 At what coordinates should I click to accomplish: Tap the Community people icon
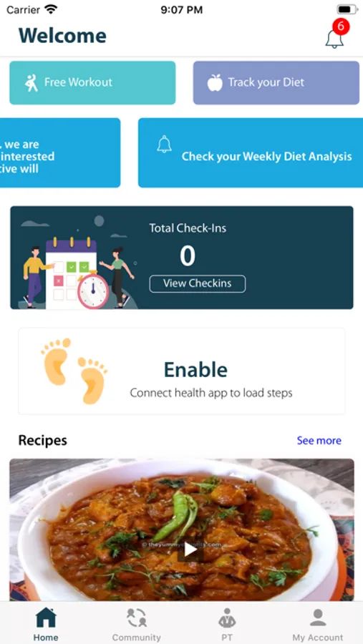(137, 618)
